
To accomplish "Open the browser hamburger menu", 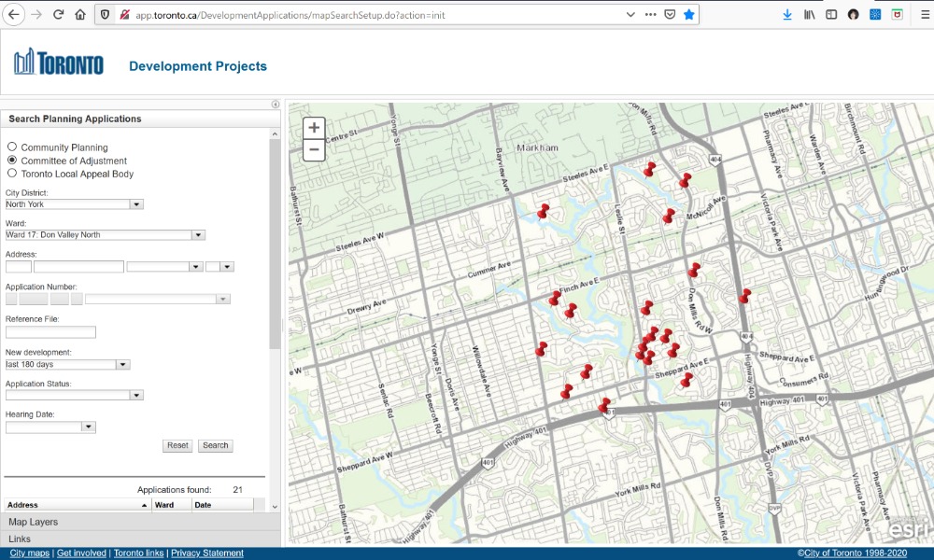I will [925, 15].
